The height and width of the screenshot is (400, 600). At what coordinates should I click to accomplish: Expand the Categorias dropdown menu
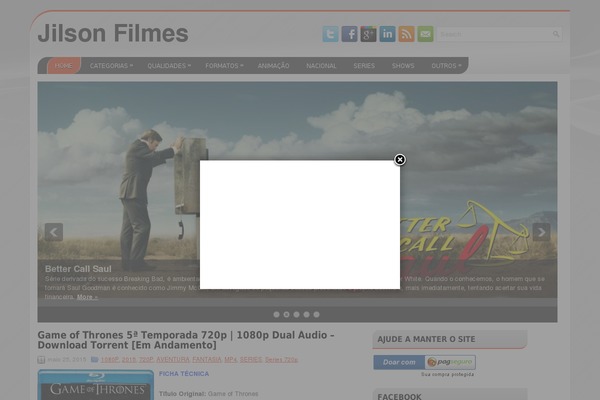(x=111, y=65)
